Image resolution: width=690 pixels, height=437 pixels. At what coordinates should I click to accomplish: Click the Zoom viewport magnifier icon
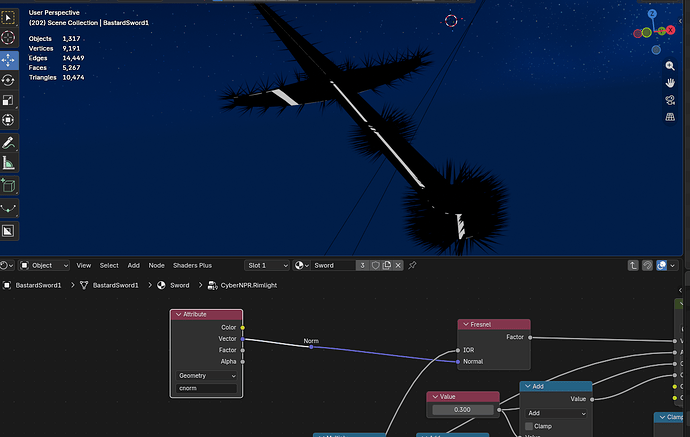point(670,66)
